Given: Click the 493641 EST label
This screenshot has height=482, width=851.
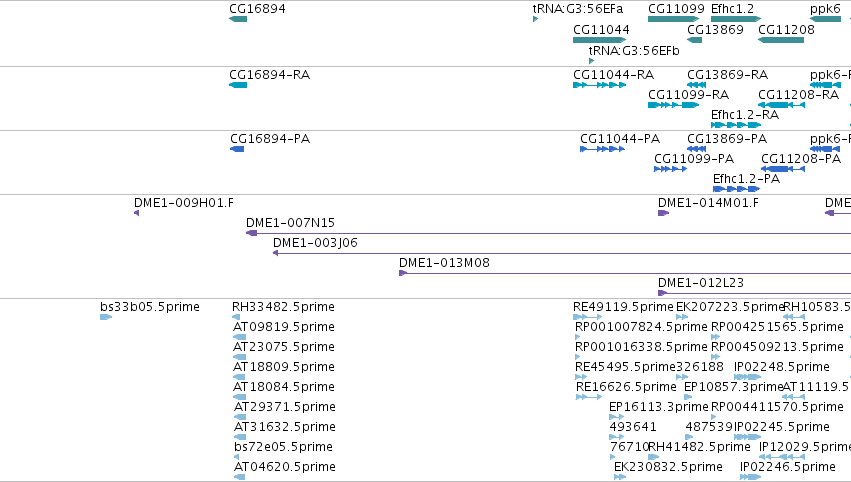Looking at the screenshot, I should click(x=633, y=427).
